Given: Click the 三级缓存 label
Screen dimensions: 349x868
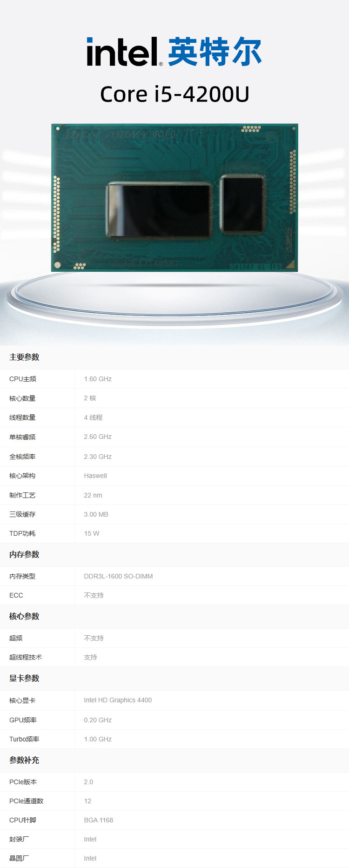Looking at the screenshot, I should coord(22,514).
